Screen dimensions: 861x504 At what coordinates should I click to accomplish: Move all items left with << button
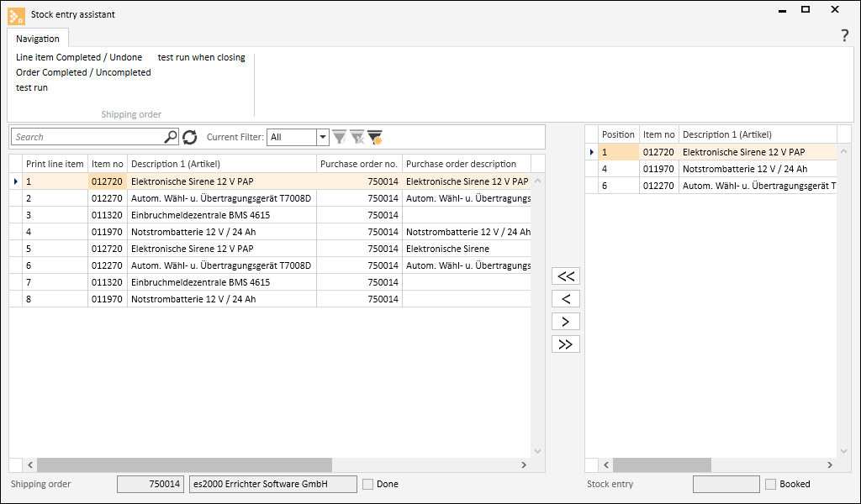point(566,276)
